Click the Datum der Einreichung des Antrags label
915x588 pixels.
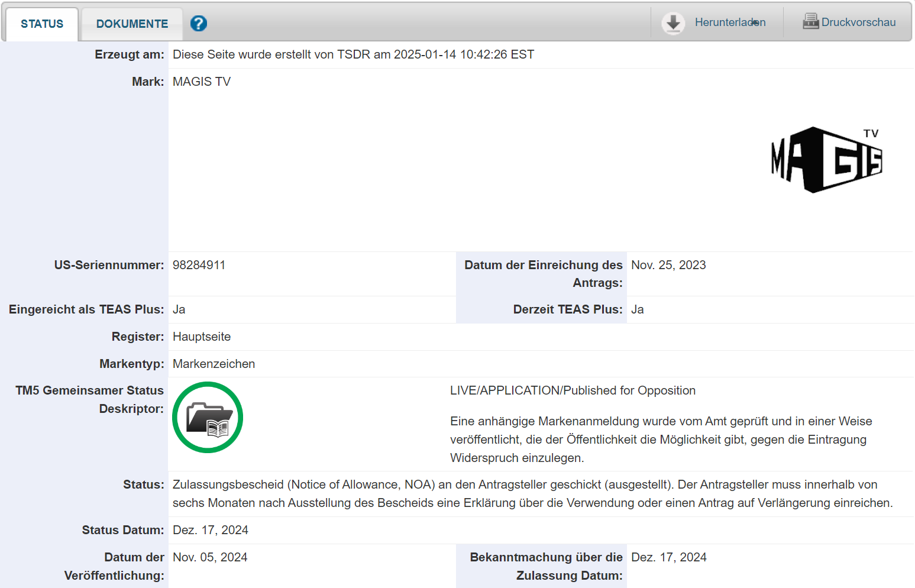click(543, 274)
